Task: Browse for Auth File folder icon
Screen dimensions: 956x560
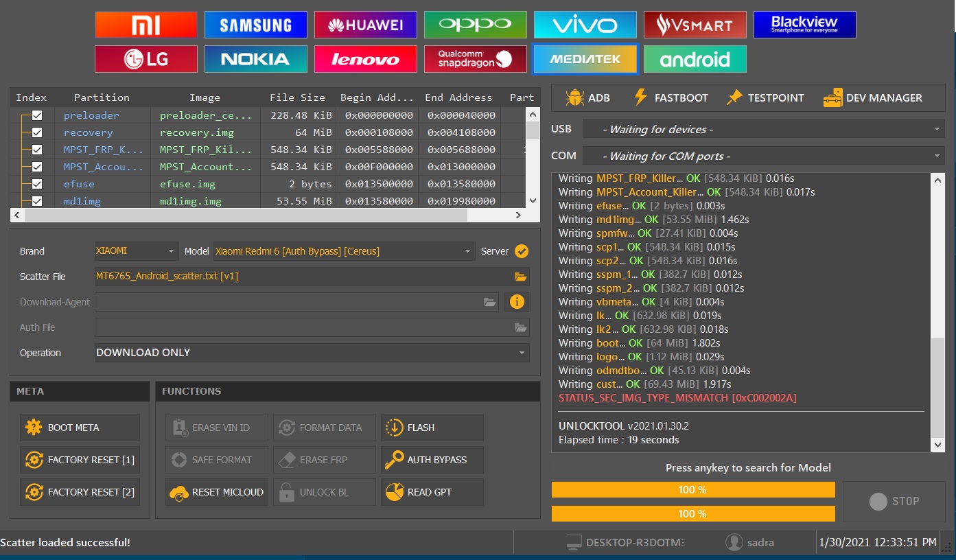Action: click(x=521, y=327)
